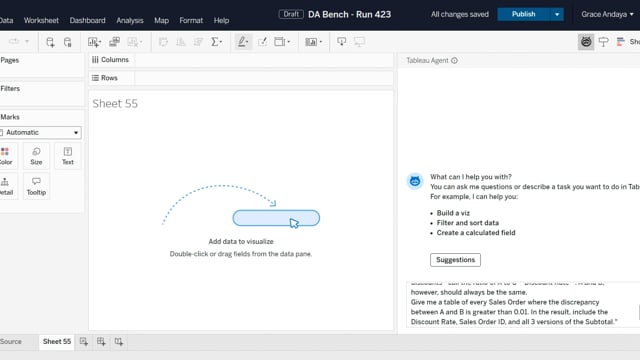Viewport: 640px width, 360px height.
Task: Click the New Dashboard tab icon
Action: [101, 342]
